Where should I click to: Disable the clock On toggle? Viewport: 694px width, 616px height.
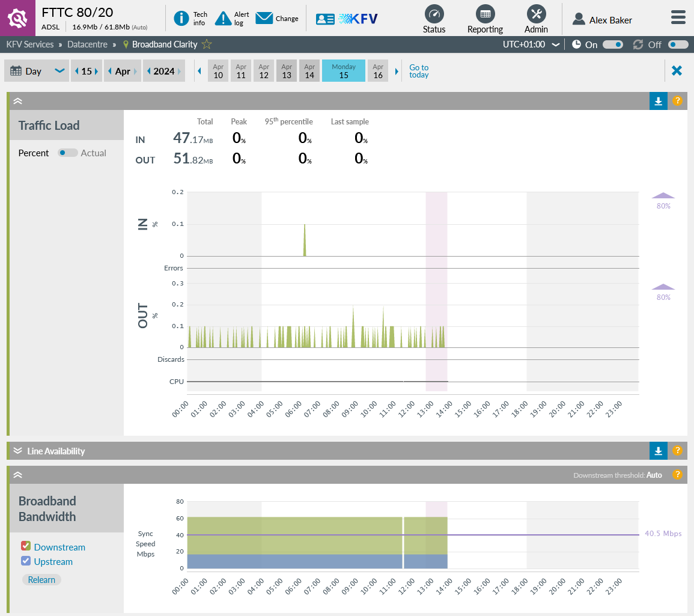pos(613,44)
